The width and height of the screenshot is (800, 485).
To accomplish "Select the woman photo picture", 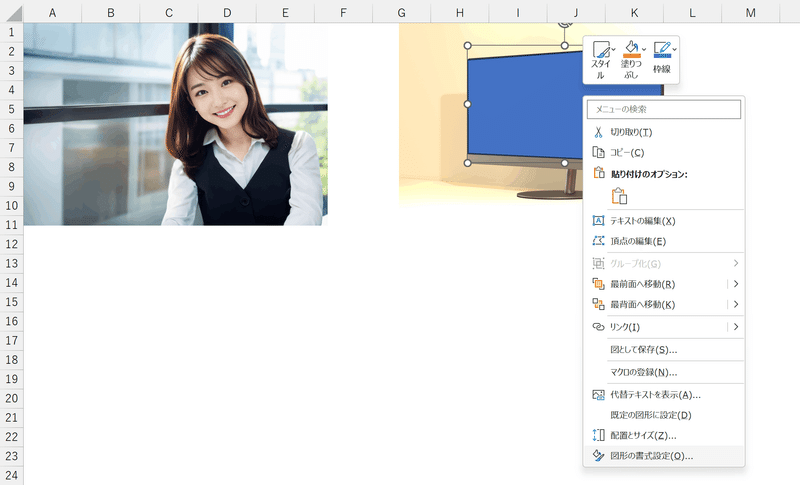I will point(176,124).
